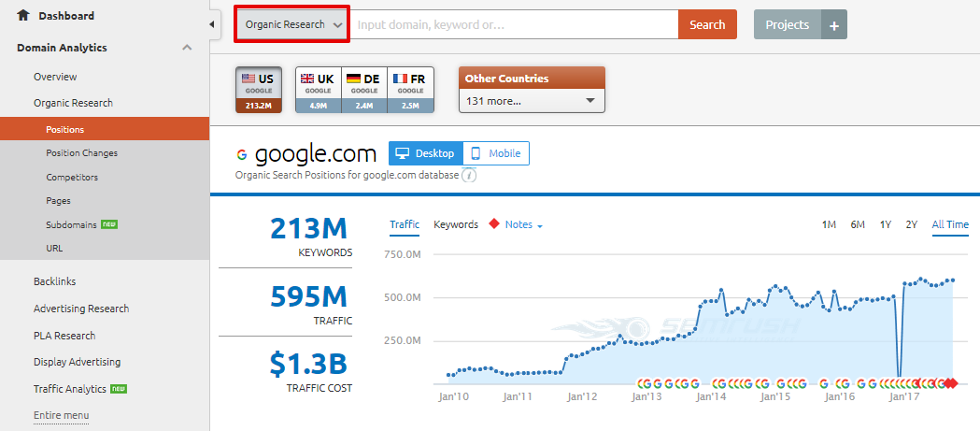Select the US Google database
Image resolution: width=980 pixels, height=431 pixels.
pyautogui.click(x=259, y=90)
